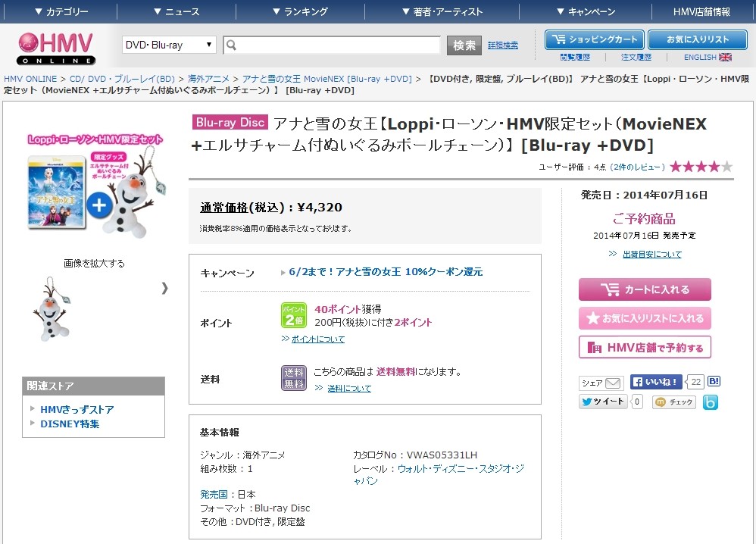Click the star rating icons
Viewport: 756px width, 544px height.
(701, 167)
